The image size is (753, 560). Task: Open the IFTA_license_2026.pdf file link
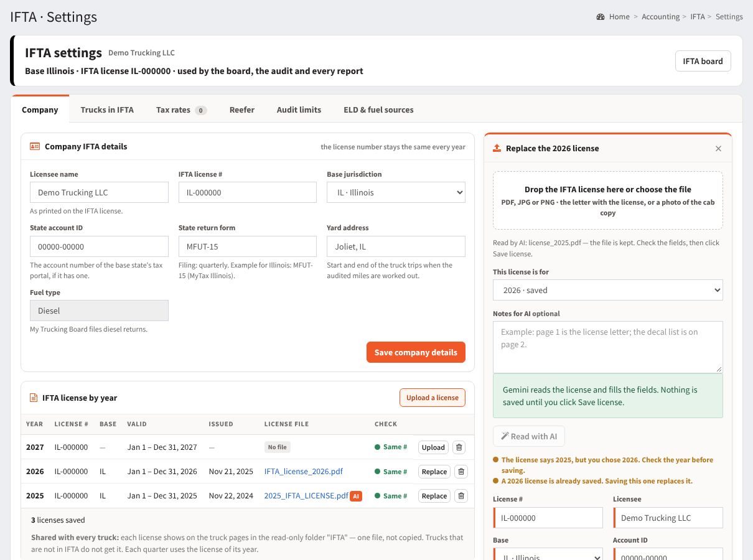pos(304,472)
